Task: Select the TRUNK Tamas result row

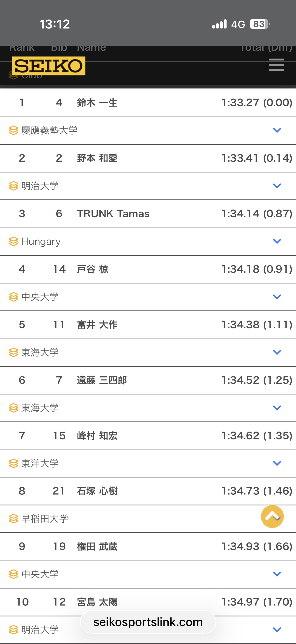Action: [x=148, y=214]
